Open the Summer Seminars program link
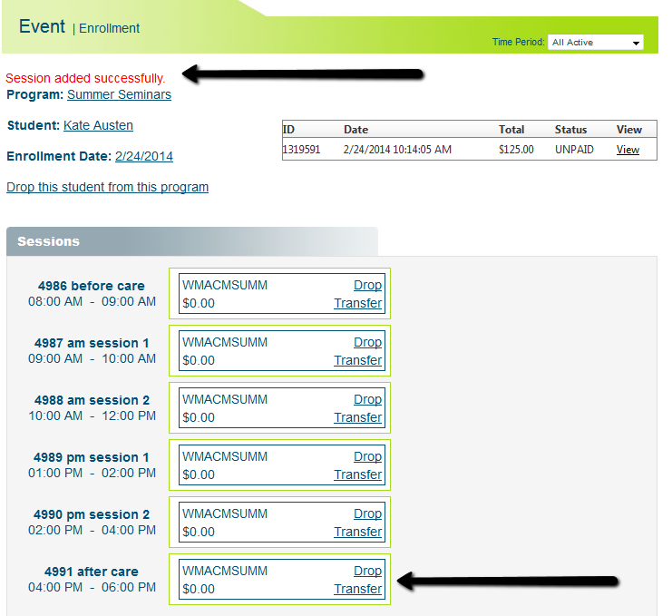This screenshot has width=672, height=616. 119,94
